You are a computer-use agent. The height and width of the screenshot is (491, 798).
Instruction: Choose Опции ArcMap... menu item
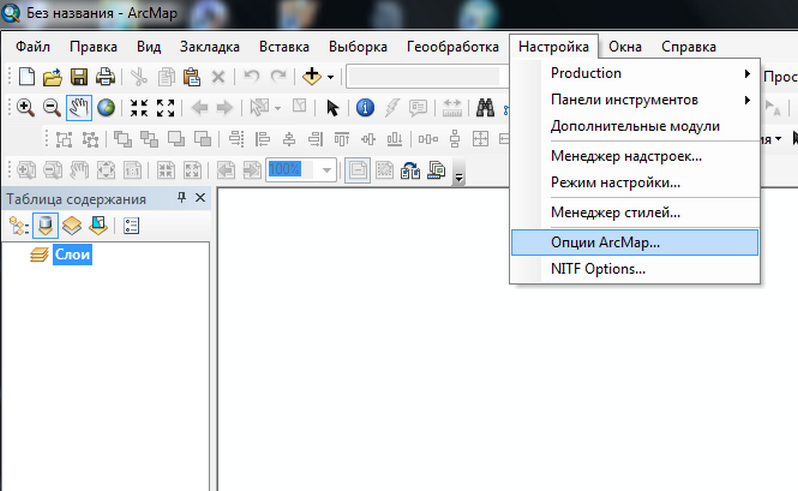pos(635,242)
